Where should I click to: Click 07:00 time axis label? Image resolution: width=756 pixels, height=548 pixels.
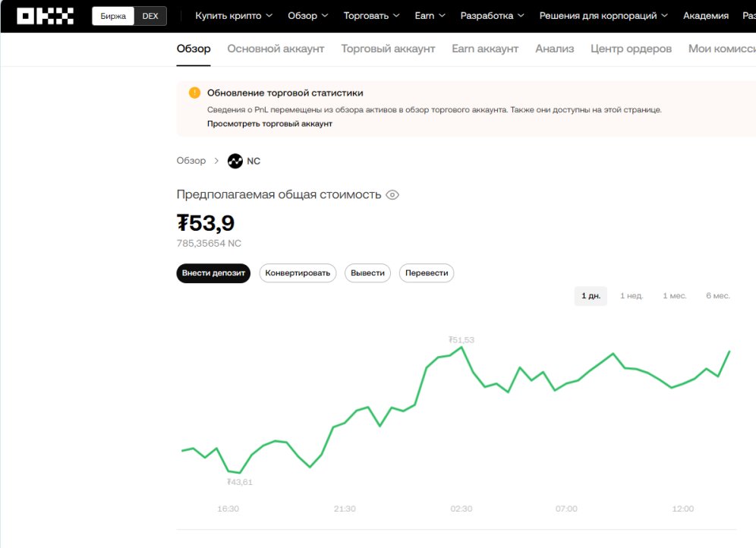click(x=566, y=509)
